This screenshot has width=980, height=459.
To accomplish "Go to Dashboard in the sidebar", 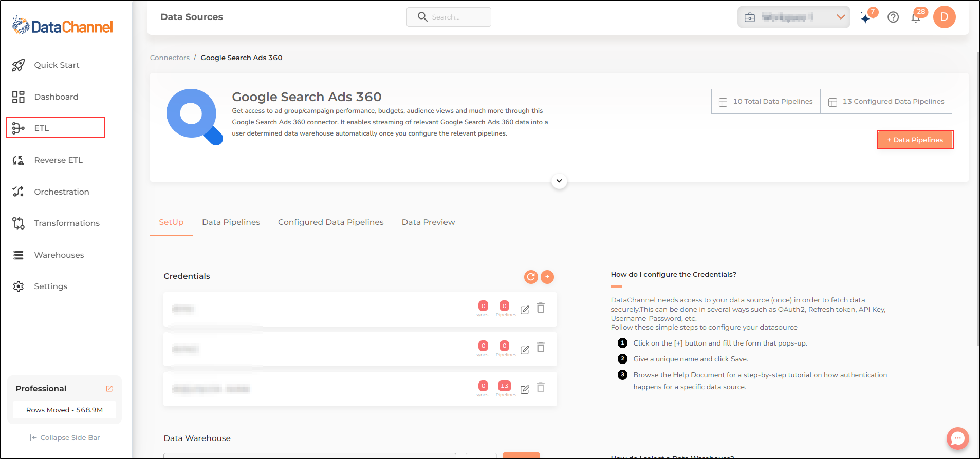I will pyautogui.click(x=56, y=97).
